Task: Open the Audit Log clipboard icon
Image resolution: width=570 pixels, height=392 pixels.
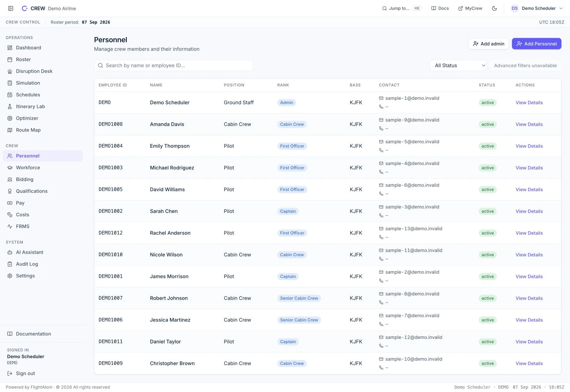Action: tap(10, 264)
